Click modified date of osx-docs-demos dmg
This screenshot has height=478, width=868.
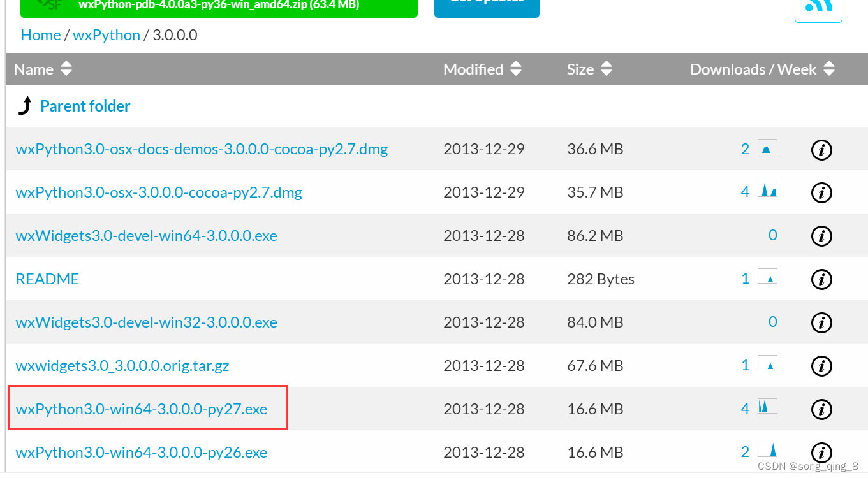click(484, 149)
